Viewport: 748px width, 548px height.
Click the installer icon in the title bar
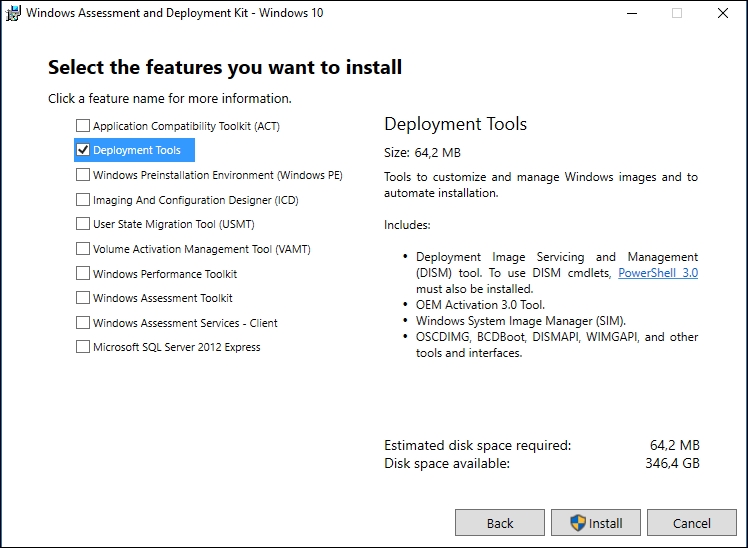click(14, 13)
